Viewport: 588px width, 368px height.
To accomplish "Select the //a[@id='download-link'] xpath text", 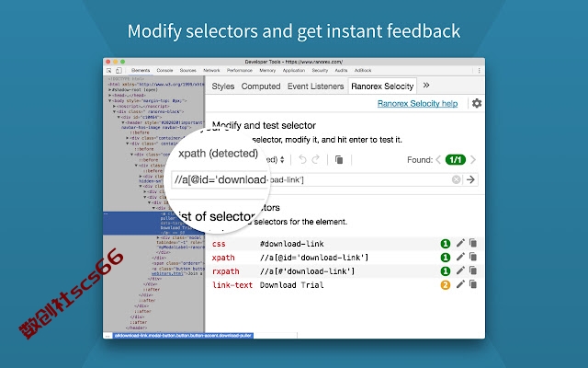I will 314,258.
